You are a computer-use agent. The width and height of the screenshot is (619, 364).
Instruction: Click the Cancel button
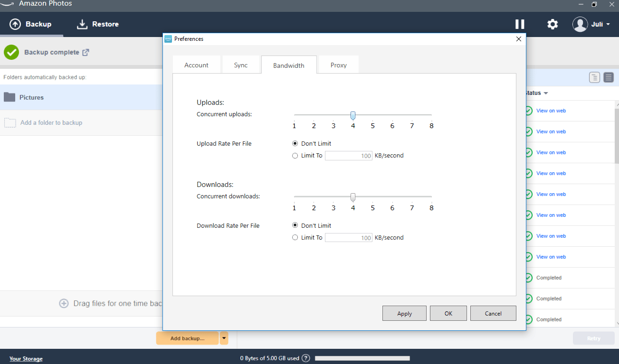493,313
